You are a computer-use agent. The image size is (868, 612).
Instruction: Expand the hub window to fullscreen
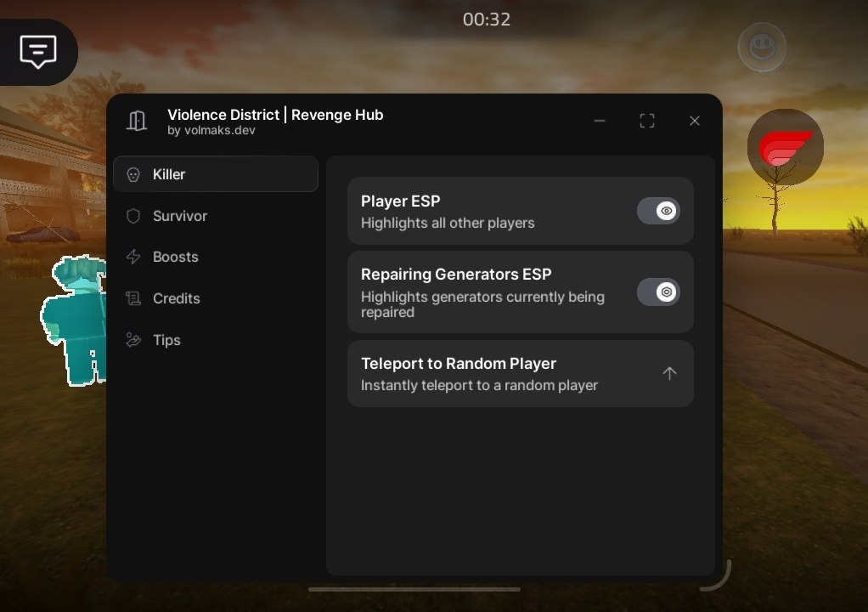tap(647, 121)
